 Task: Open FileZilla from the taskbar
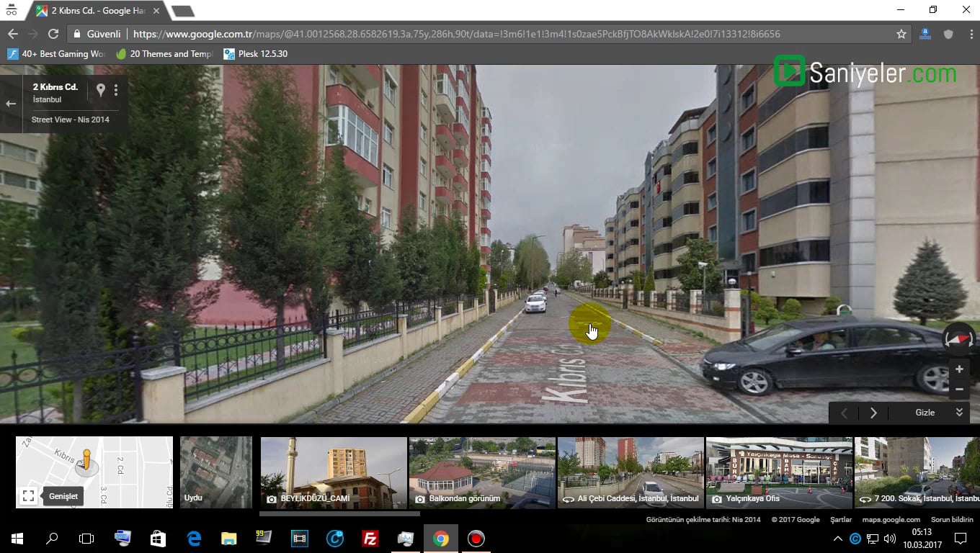pos(370,538)
